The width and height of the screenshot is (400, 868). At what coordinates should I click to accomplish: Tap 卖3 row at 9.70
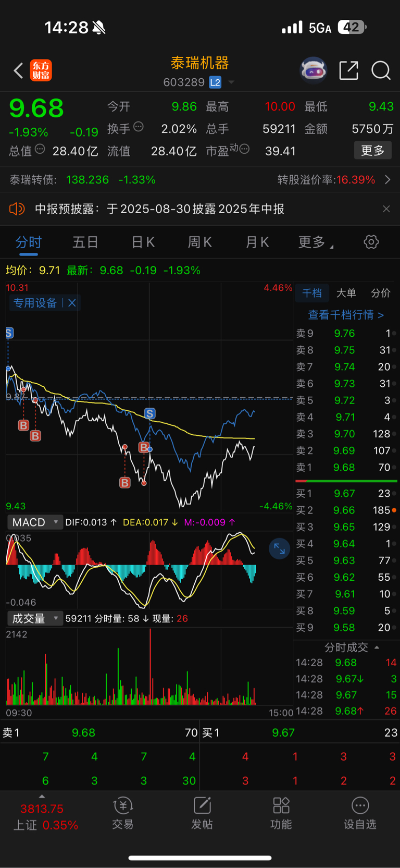[346, 434]
